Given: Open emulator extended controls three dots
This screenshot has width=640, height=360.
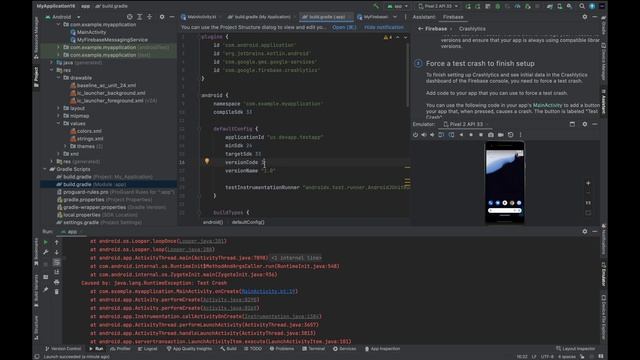Looking at the screenshot, I should click(x=520, y=135).
